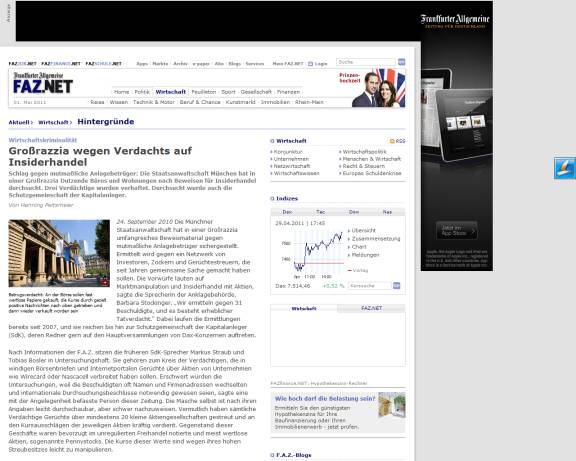Open 'Wie hoch darf die Belastung sein?' teaser
Image resolution: width=576 pixels, height=461 pixels.
325,399
